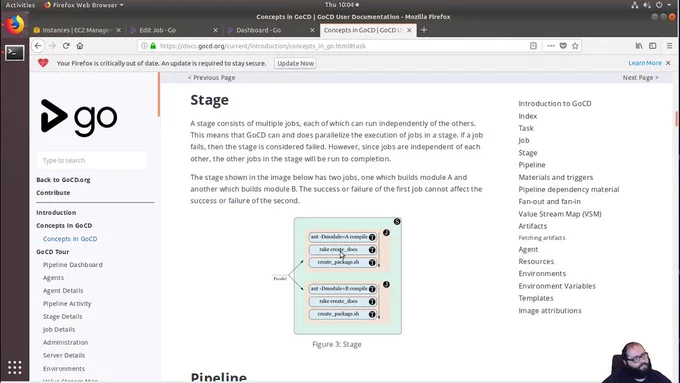Open the GoCD Tour section

[52, 252]
